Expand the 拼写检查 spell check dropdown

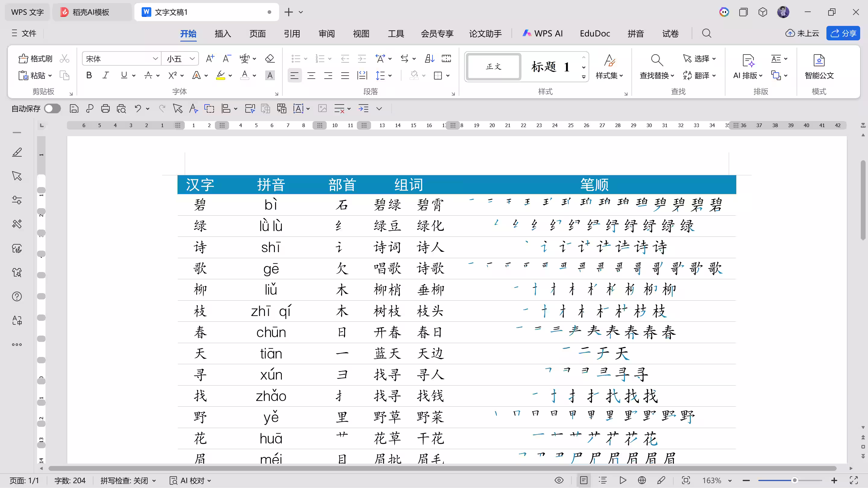(x=154, y=480)
